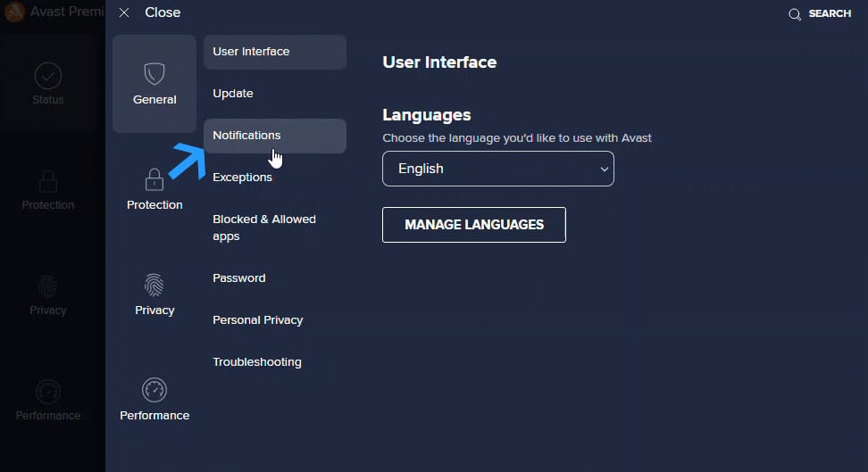Click the User Interface page heading

(x=439, y=62)
